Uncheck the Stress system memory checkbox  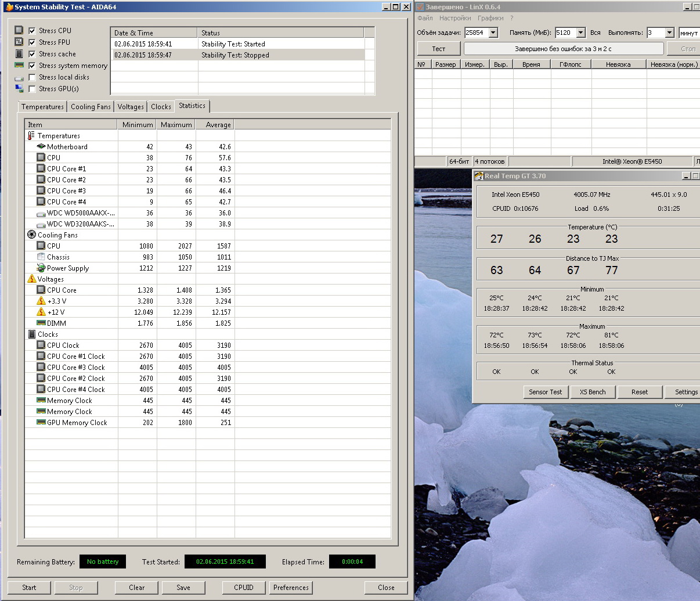32,66
